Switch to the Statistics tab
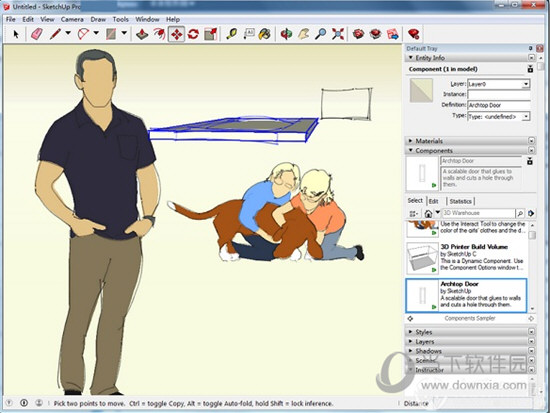Viewport: 550px width, 413px height. tap(460, 201)
